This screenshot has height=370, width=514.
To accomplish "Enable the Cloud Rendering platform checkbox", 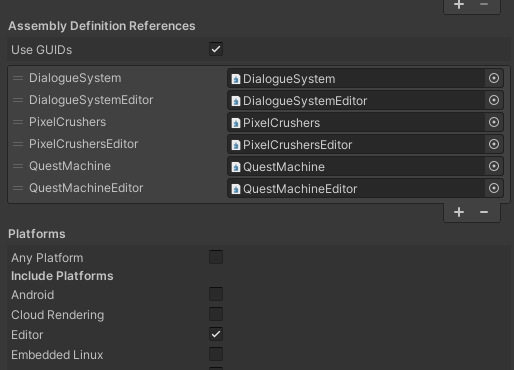I will click(216, 314).
